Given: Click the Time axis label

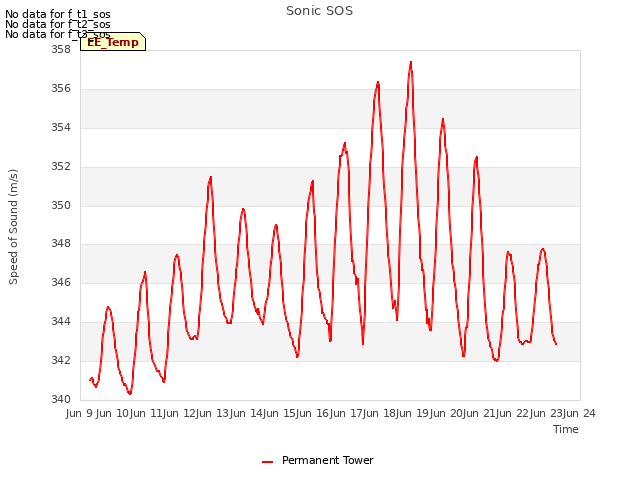Looking at the screenshot, I should click(x=565, y=429).
